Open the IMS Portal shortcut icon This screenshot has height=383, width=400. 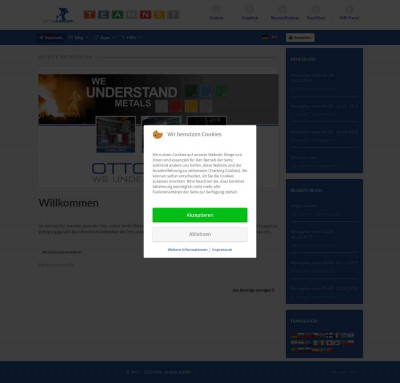point(349,12)
